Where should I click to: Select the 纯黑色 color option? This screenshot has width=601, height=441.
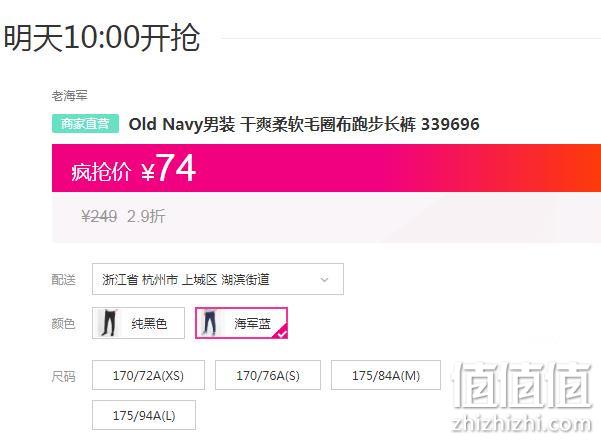point(138,323)
